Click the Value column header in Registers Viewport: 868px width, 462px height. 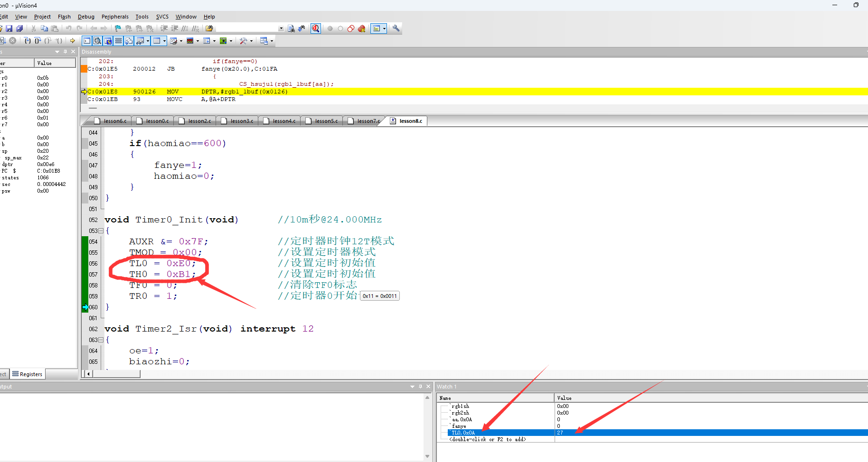coord(55,63)
